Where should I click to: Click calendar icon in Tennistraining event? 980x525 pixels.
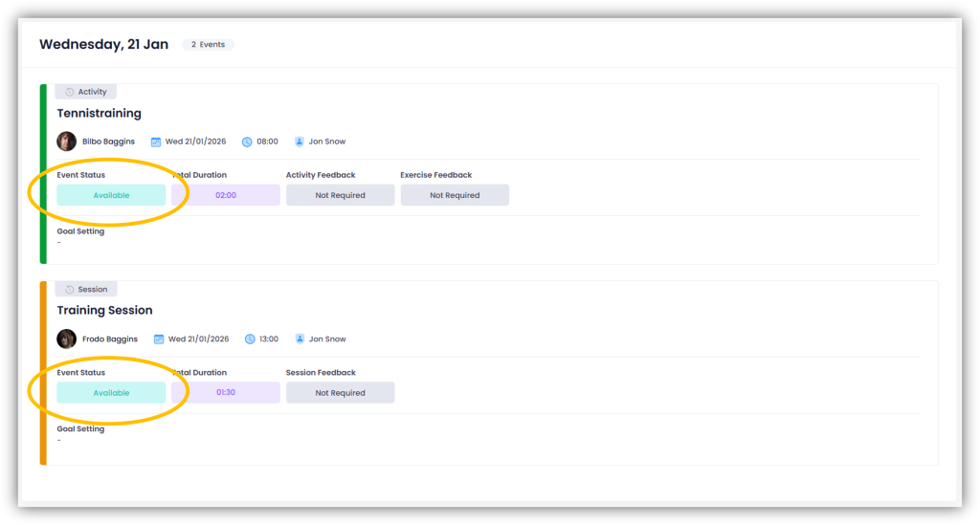pos(156,142)
